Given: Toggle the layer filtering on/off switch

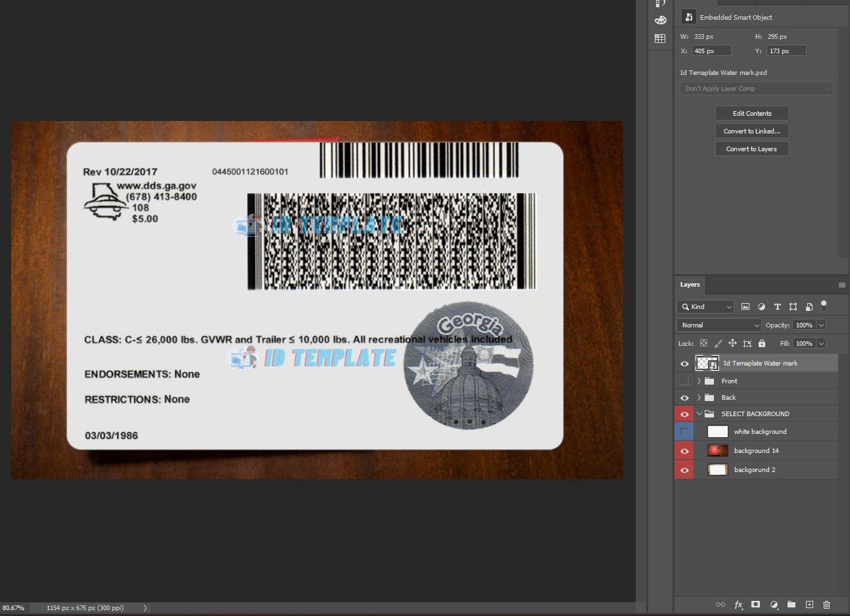Looking at the screenshot, I should click(824, 306).
